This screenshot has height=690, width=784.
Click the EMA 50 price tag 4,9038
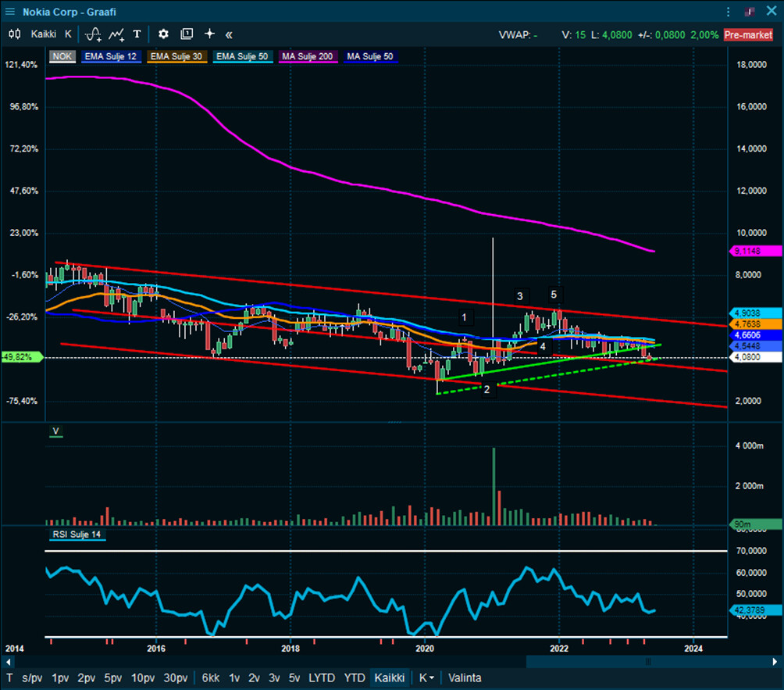tap(755, 313)
